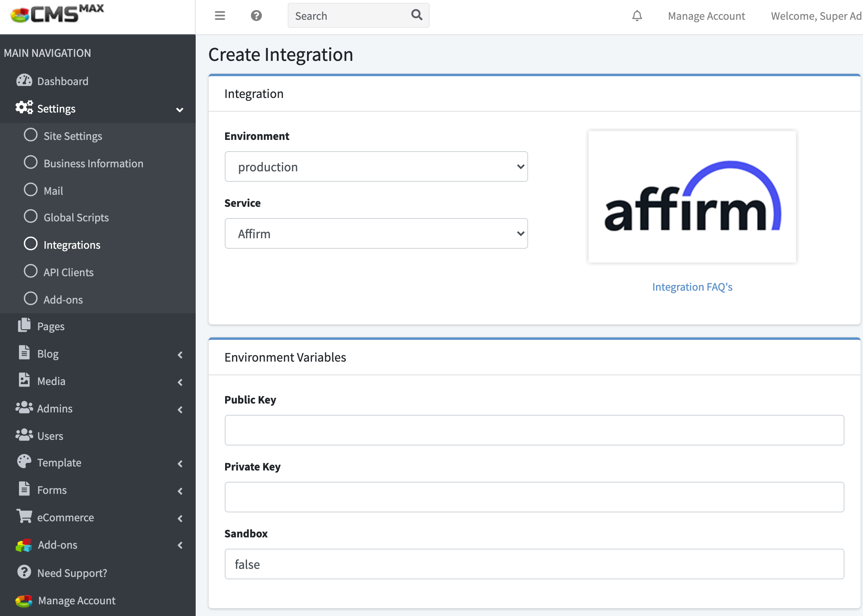Toggle the hamburger sidebar menu icon
The width and height of the screenshot is (863, 616).
pos(220,16)
